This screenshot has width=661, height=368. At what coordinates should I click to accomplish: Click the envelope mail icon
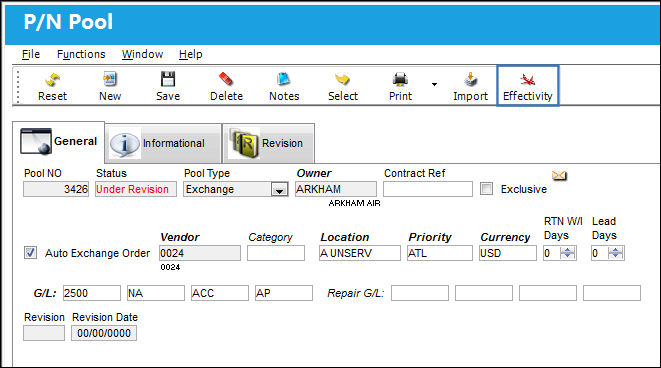point(559,175)
